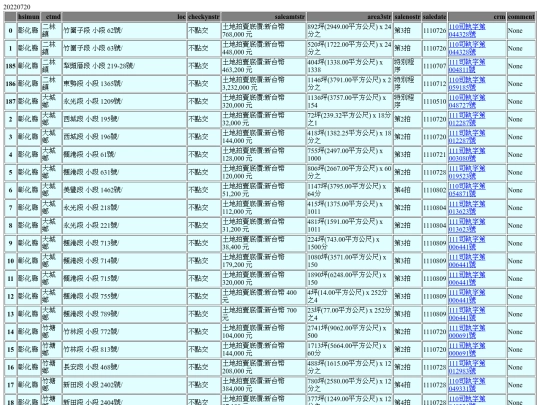Click sale amount 448,000 in row 1
The width and height of the screenshot is (540, 405).
click(x=263, y=48)
